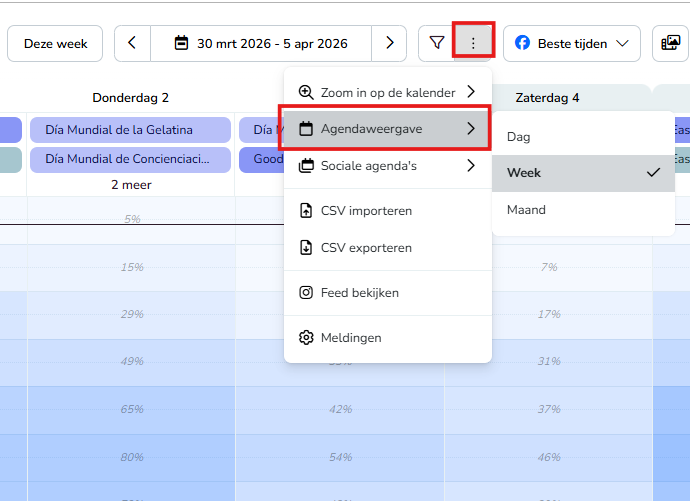Image resolution: width=690 pixels, height=501 pixels.
Task: Show the 2 meer events link
Action: [x=131, y=185]
